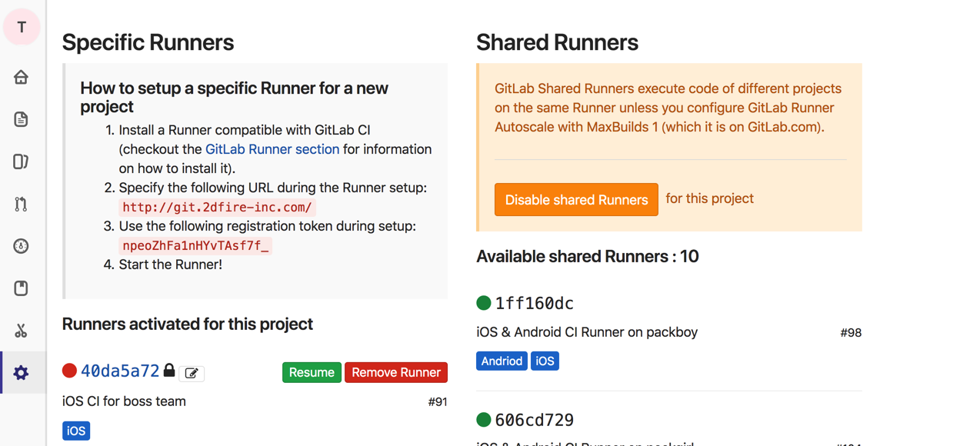Viewport: 980px width, 446px height.
Task: Click the project avatar labeled T
Action: (x=22, y=28)
